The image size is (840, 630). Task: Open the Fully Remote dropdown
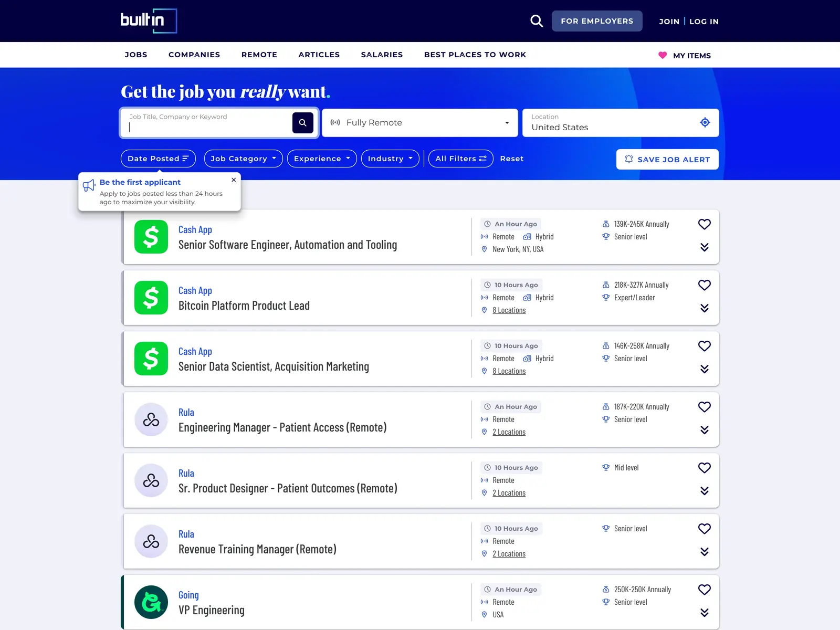[420, 123]
